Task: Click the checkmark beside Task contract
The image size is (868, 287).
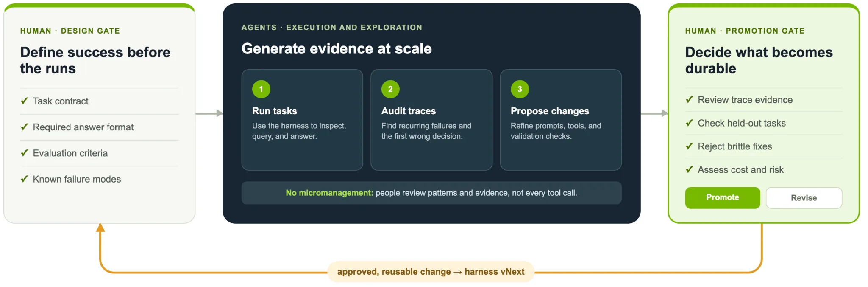Action: pyautogui.click(x=25, y=101)
